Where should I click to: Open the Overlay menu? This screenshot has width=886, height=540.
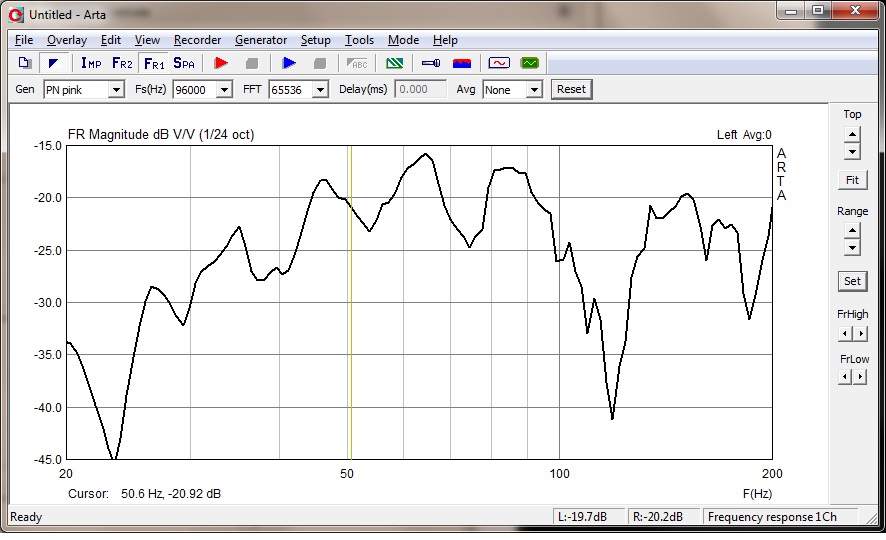(67, 40)
